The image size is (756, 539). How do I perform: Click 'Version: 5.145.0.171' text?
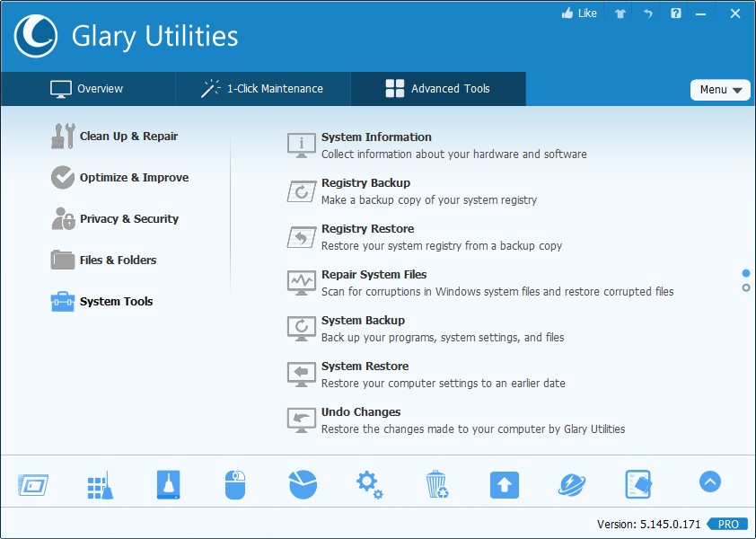point(648,524)
